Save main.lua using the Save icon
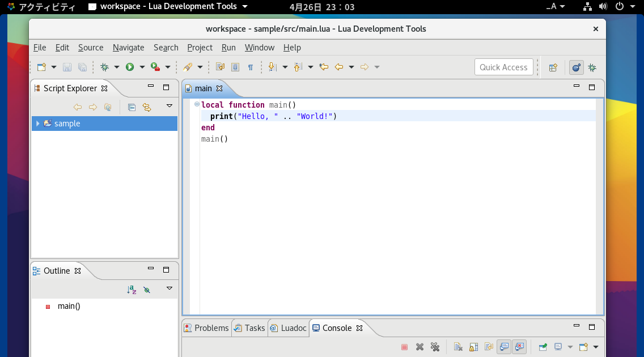This screenshot has height=357, width=644. (67, 67)
